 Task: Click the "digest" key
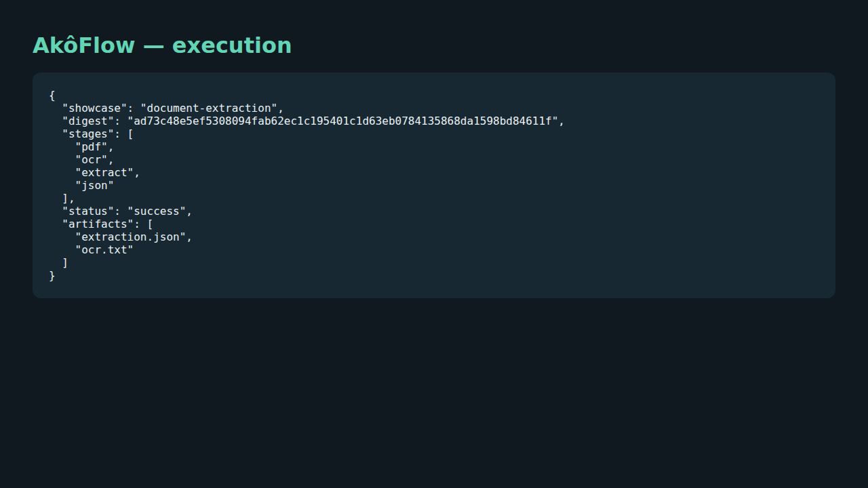(x=88, y=121)
